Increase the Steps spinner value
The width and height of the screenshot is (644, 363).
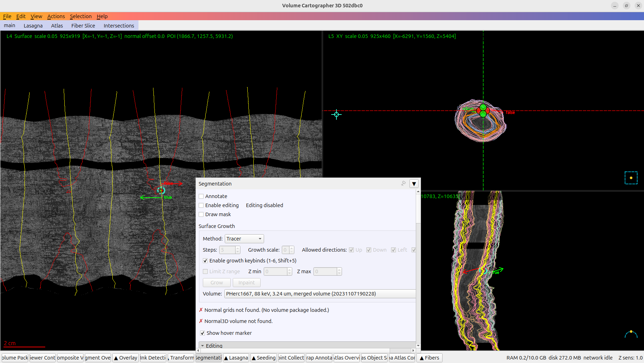tap(238, 248)
